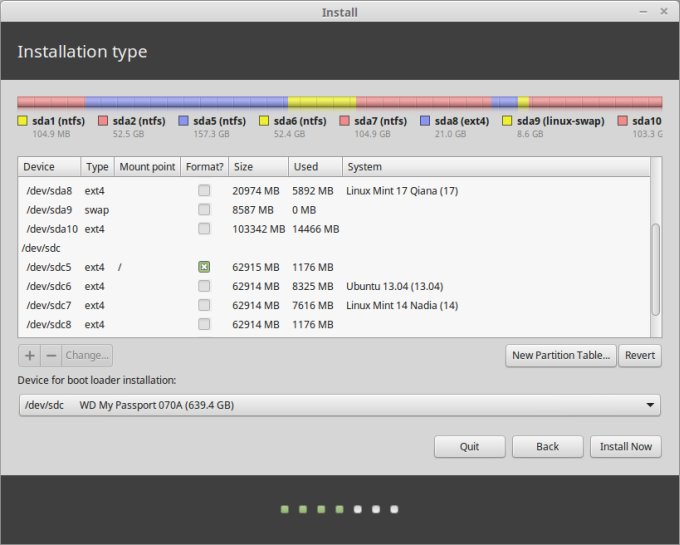Click the Size column header
The image size is (680, 545).
coord(258,167)
